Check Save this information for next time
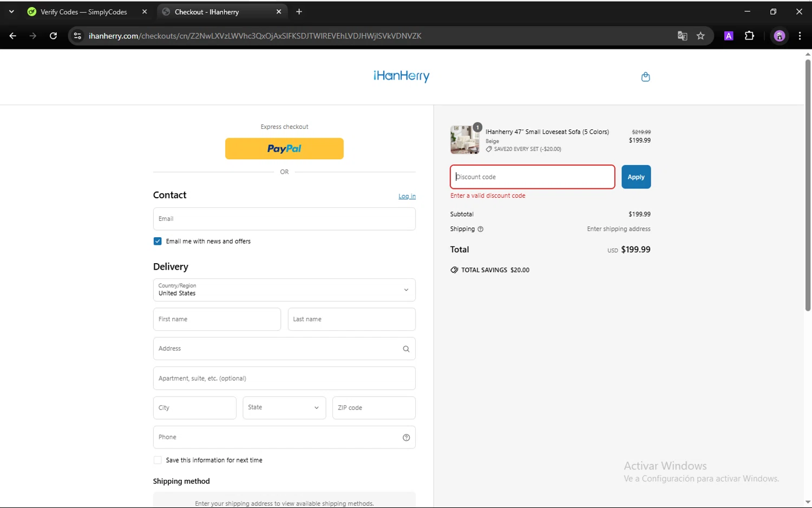This screenshot has width=812, height=508. (x=158, y=460)
